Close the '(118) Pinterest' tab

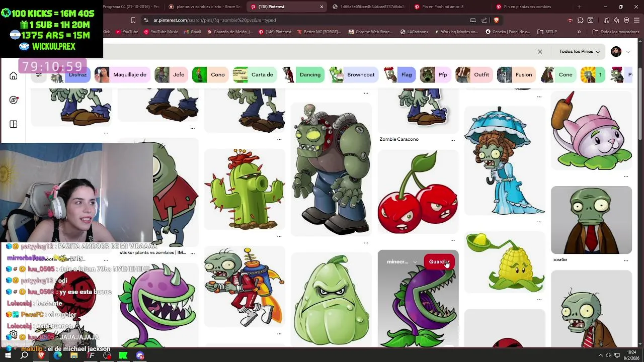[321, 7]
